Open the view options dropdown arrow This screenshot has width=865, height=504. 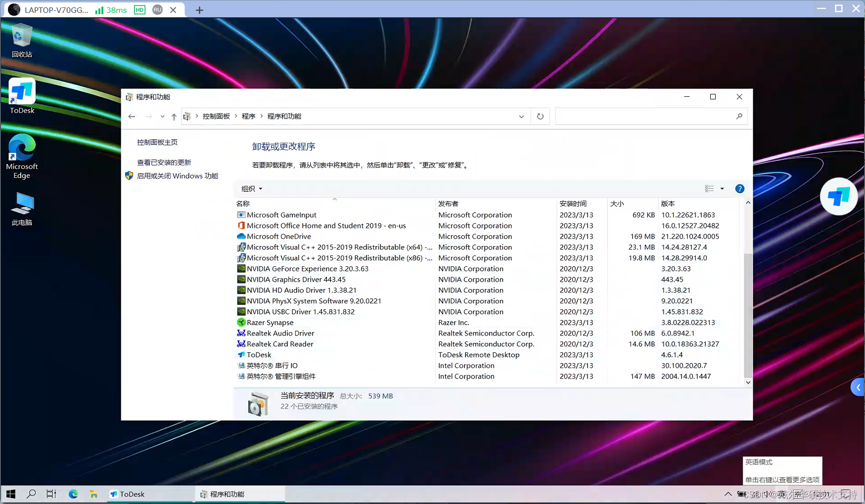pos(722,189)
